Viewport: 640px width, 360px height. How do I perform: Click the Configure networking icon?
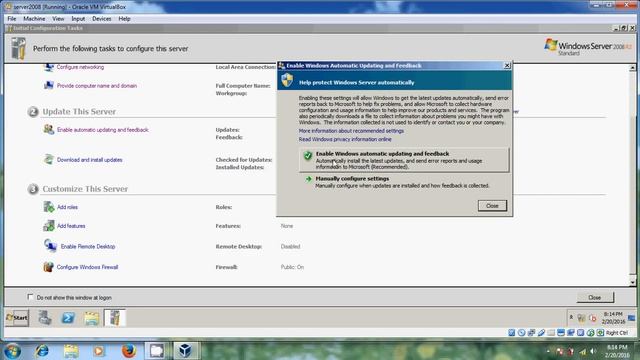pyautogui.click(x=49, y=67)
